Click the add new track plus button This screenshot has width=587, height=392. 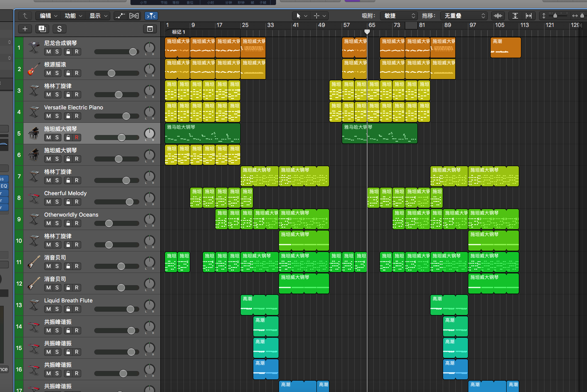pyautogui.click(x=25, y=29)
